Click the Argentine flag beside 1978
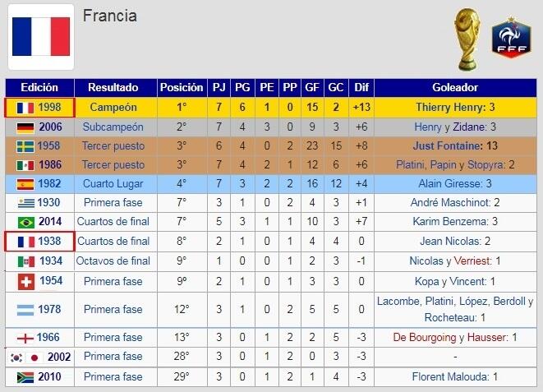The width and height of the screenshot is (543, 392). coord(25,310)
